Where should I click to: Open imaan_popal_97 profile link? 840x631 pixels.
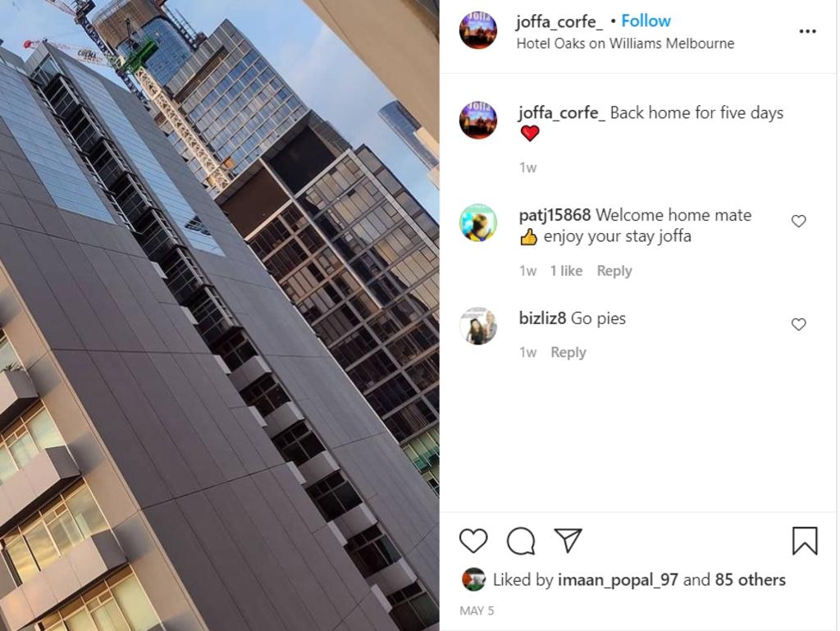tap(618, 580)
